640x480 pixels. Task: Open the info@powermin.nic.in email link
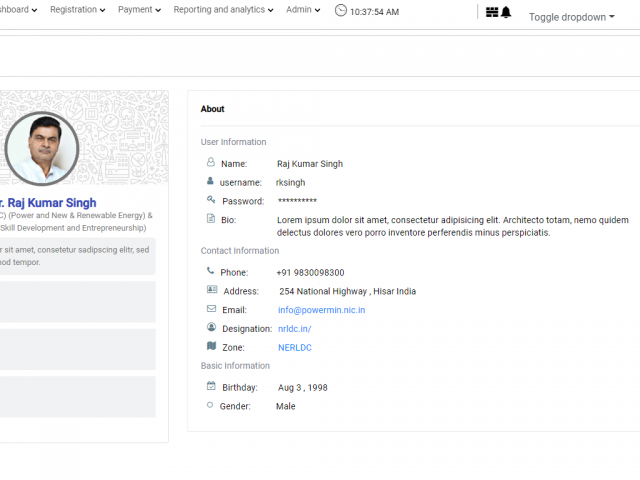[x=321, y=310]
